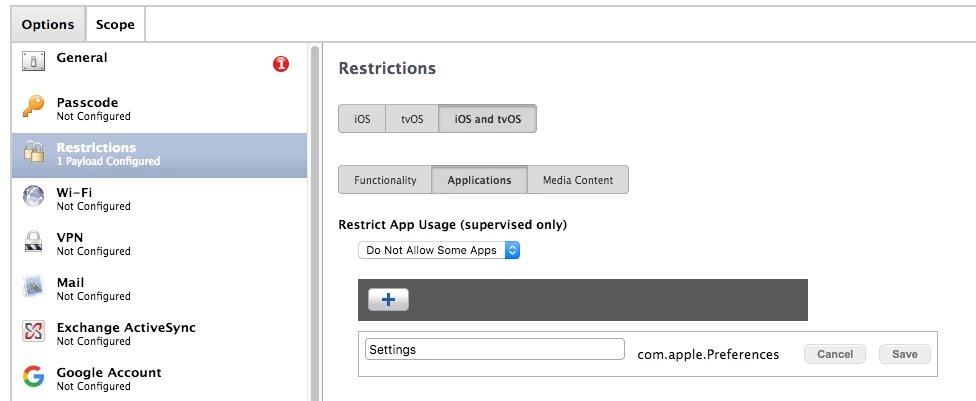
Task: Select the Passcode key icon
Action: pyautogui.click(x=34, y=106)
